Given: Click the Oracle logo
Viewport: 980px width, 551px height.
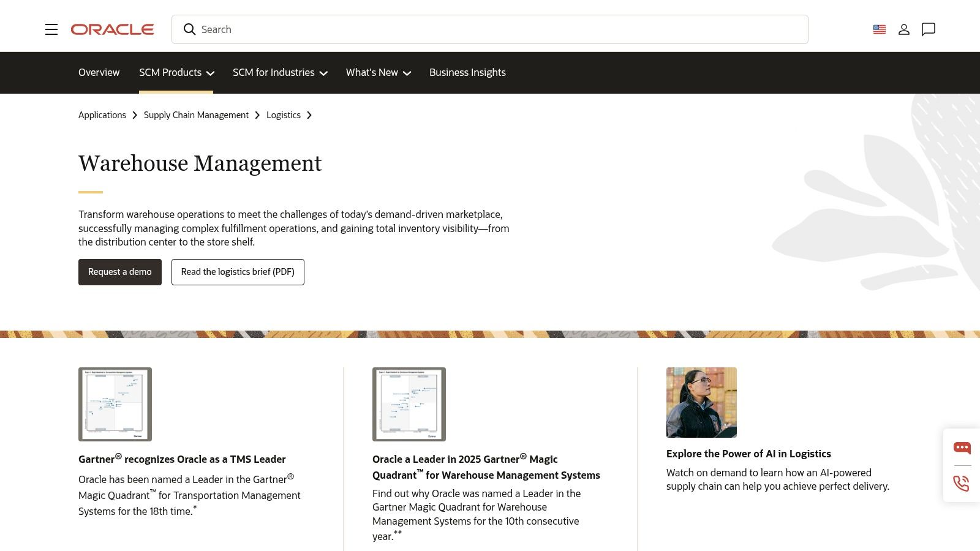Looking at the screenshot, I should coord(112,29).
